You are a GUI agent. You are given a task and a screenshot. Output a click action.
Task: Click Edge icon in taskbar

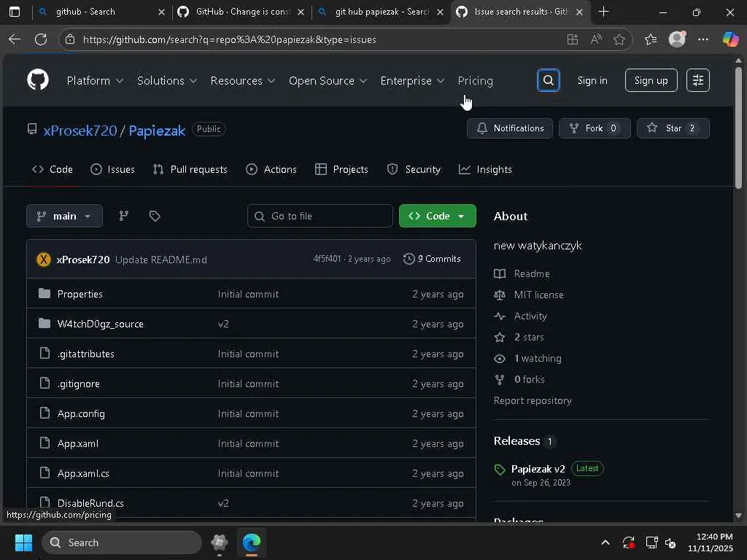pyautogui.click(x=251, y=542)
